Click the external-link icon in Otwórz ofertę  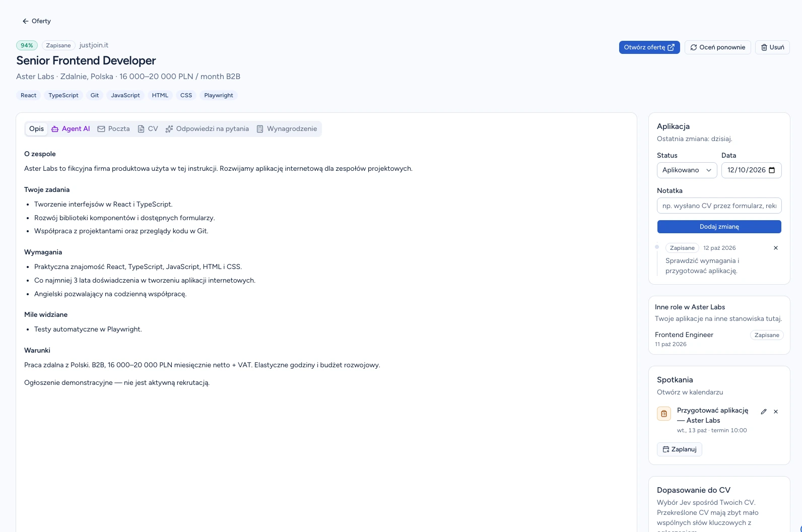pyautogui.click(x=671, y=47)
